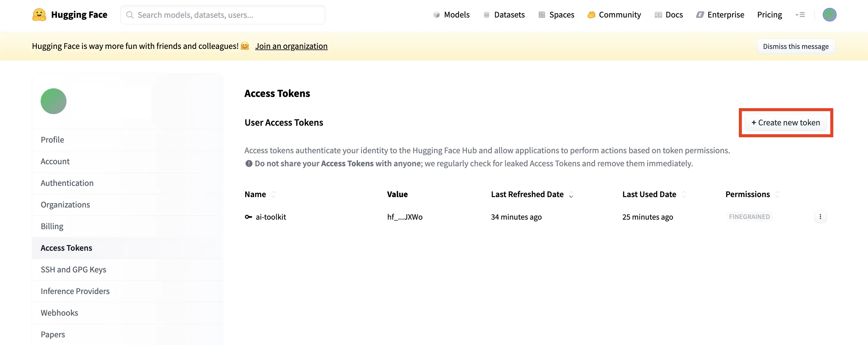The width and height of the screenshot is (868, 345).
Task: Sort tokens by Last Refreshed Date
Action: pyautogui.click(x=571, y=195)
